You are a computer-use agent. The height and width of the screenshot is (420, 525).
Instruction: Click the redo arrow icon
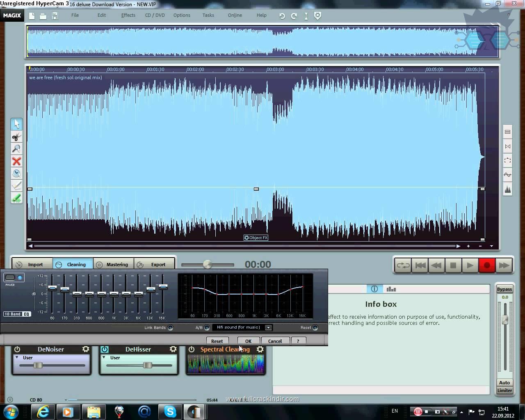[x=294, y=16]
